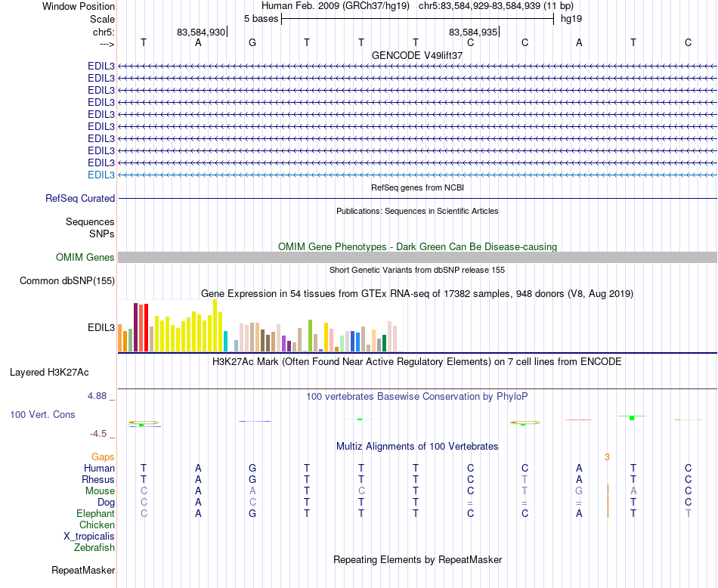718x588 pixels.
Task: Click the "5 bases" scale bar label
Action: (261, 19)
